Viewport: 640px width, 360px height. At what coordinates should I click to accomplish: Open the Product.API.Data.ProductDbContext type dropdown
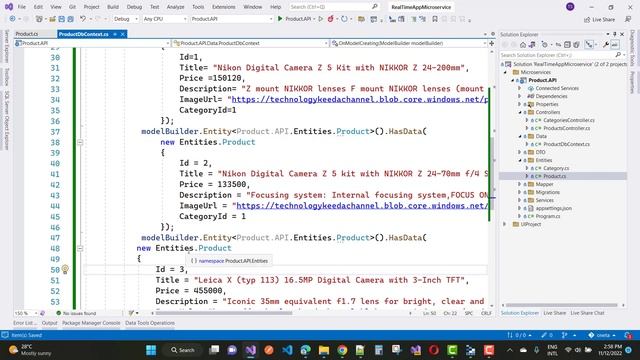coord(250,43)
